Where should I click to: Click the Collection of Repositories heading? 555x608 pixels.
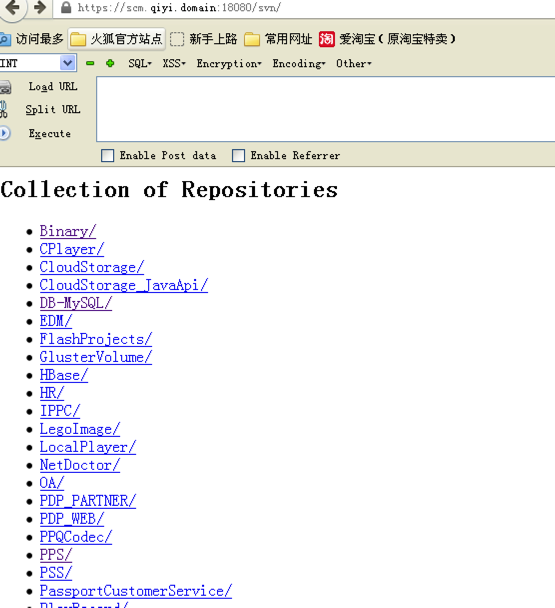pos(169,190)
